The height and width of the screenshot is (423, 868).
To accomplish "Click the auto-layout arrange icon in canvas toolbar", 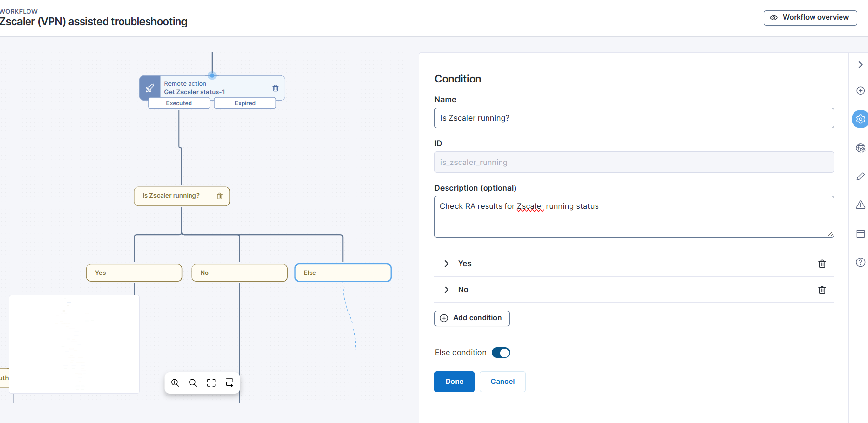I will tap(230, 383).
